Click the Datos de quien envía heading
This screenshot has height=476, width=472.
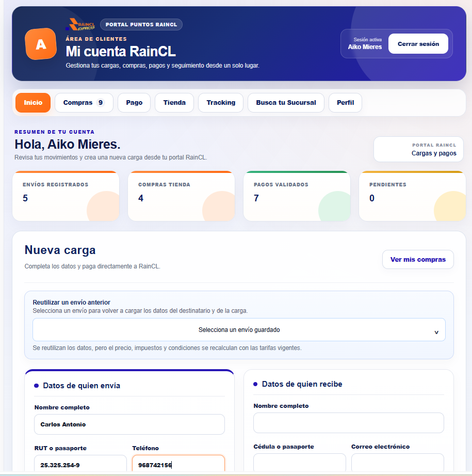coord(82,386)
